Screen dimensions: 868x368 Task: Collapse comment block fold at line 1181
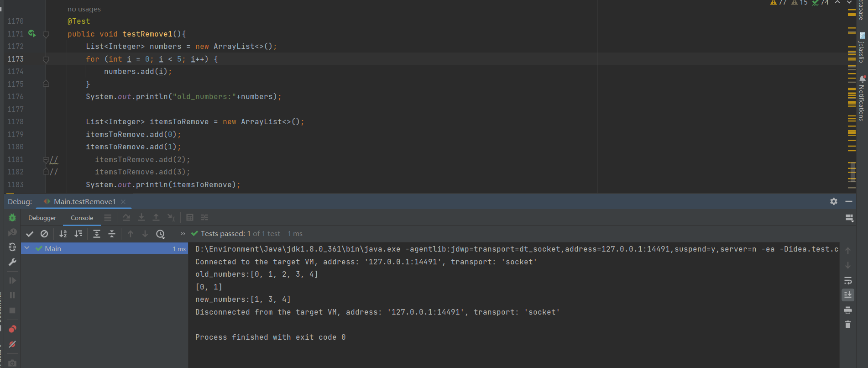[46, 160]
